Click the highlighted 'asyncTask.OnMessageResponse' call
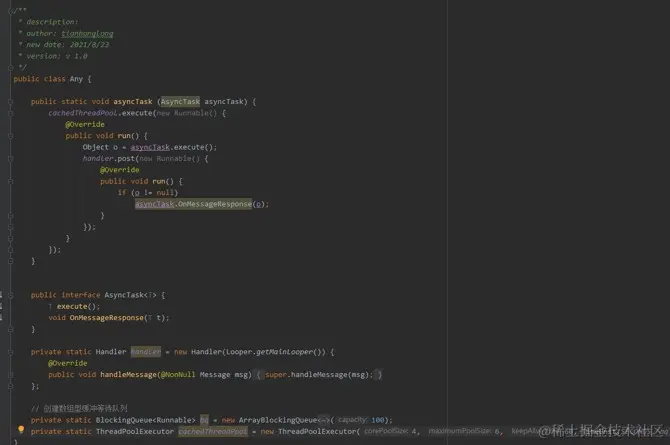Image resolution: width=670 pixels, height=445 pixels. (193, 204)
